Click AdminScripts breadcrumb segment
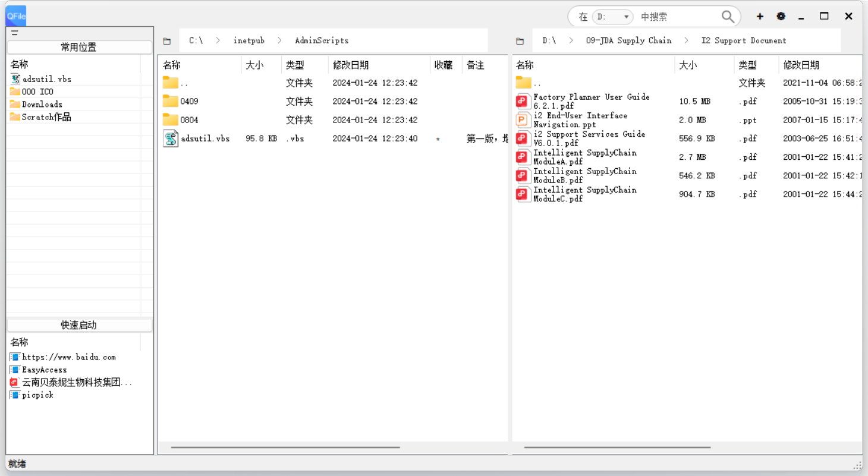This screenshot has width=868, height=476. pos(322,40)
